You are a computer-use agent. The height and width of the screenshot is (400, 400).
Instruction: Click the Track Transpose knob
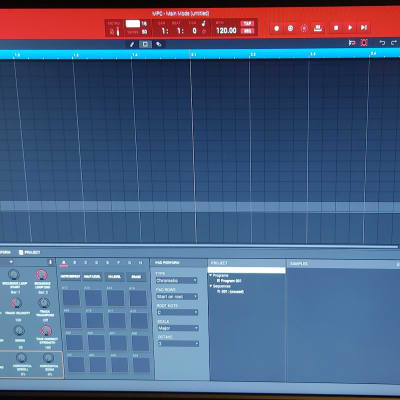point(44,303)
